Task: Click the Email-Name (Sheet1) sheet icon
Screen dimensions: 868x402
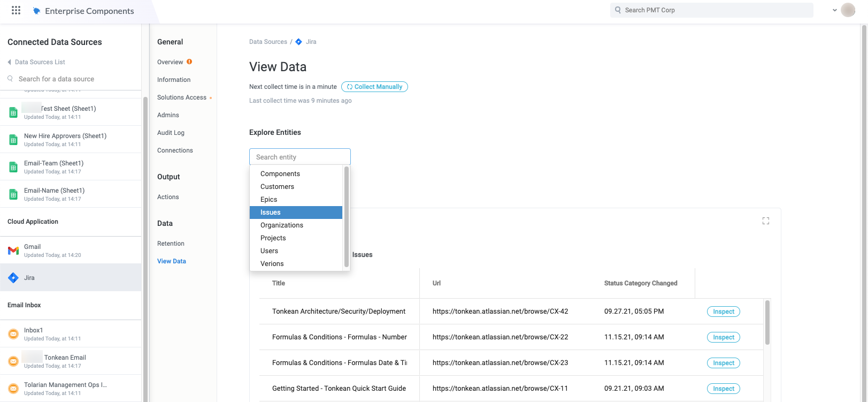Action: pos(13,194)
